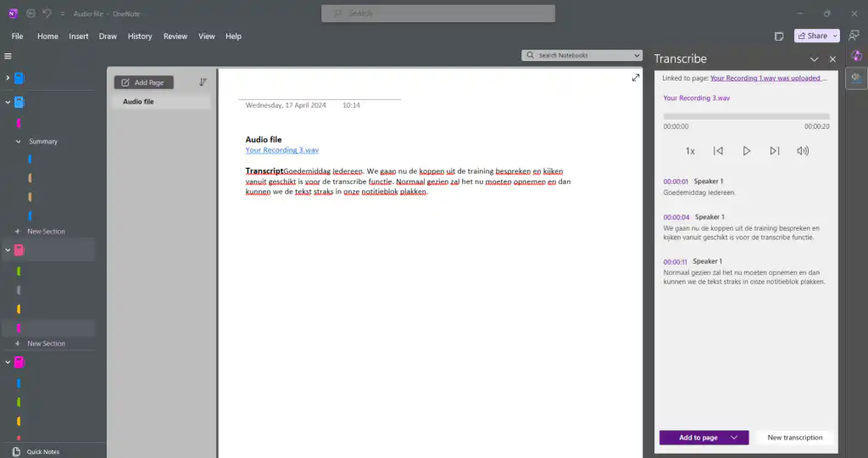This screenshot has height=458, width=868.
Task: Start a New transcription
Action: tap(794, 438)
